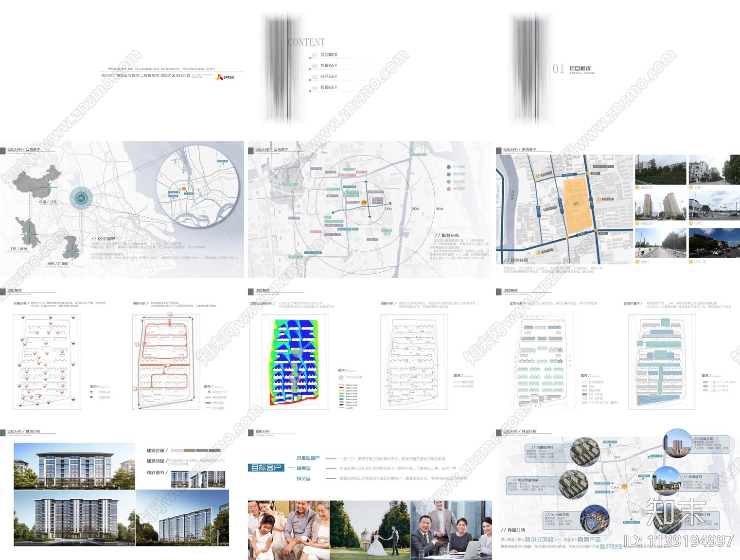Click the purple 教育资源 legend dot
Screen dimensions: 740x560
pyautogui.click(x=449, y=174)
